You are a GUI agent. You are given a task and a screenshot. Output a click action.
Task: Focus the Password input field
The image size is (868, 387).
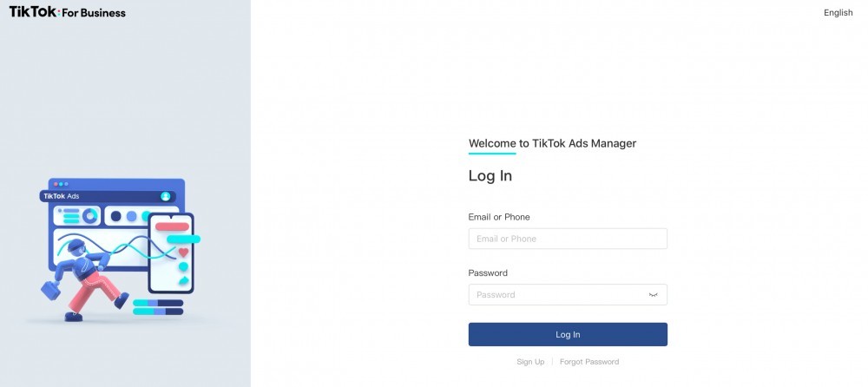(x=568, y=294)
